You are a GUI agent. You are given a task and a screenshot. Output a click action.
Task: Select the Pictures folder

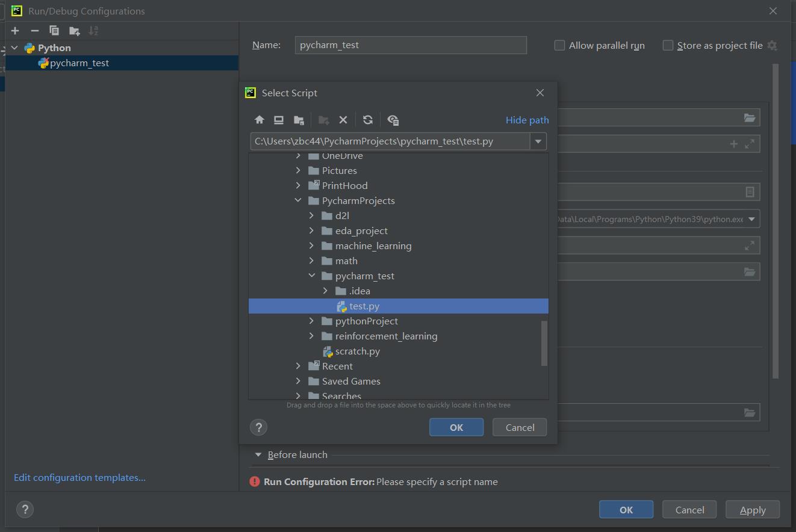339,170
